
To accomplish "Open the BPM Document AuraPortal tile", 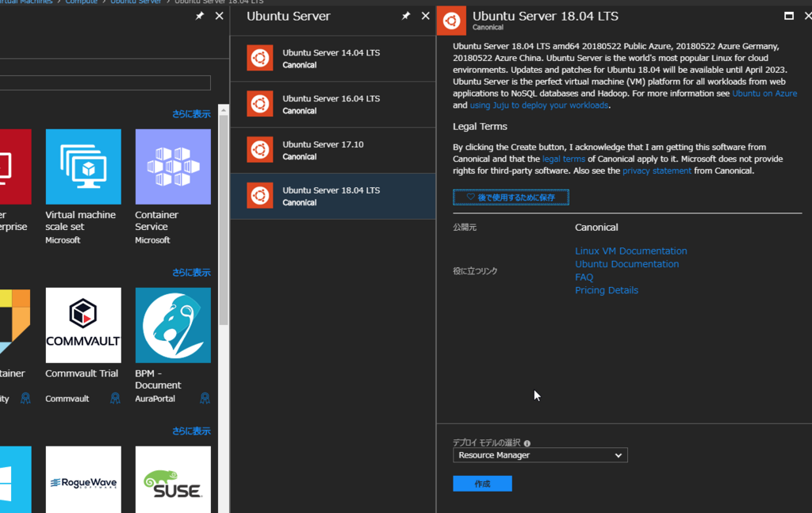I will (x=173, y=325).
